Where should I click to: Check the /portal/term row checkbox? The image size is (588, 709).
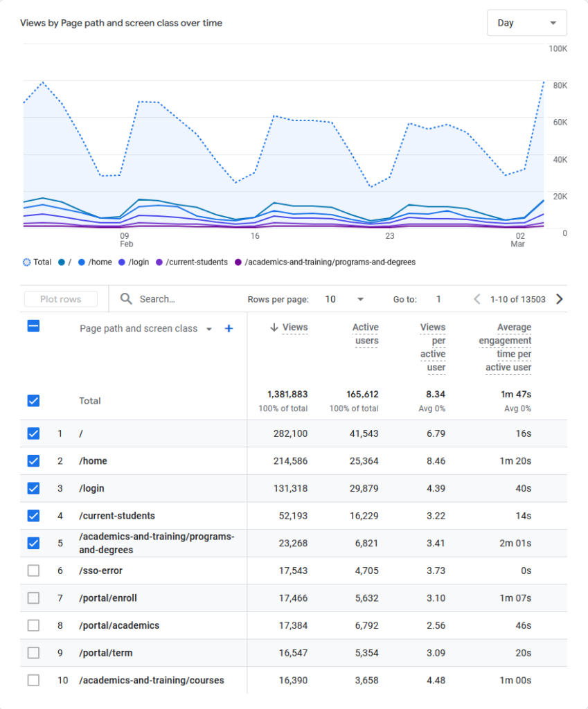[x=33, y=653]
